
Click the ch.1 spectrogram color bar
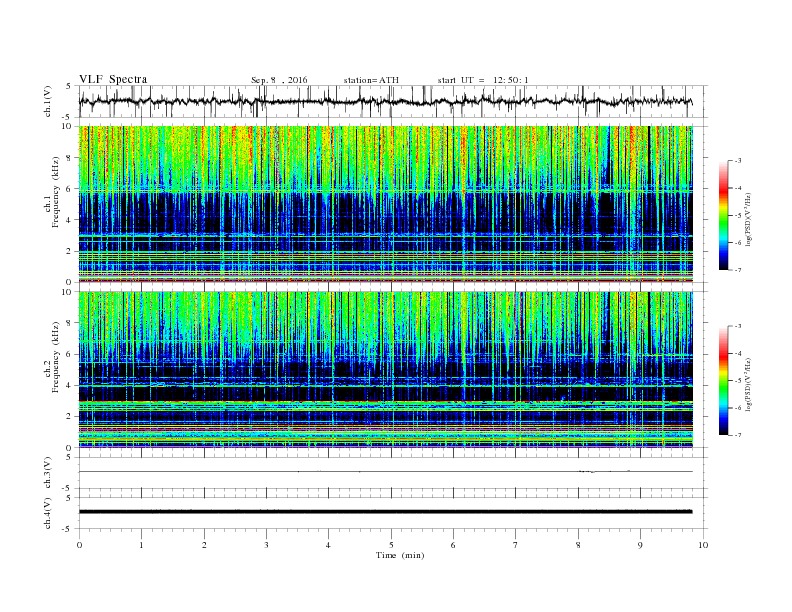pos(723,216)
